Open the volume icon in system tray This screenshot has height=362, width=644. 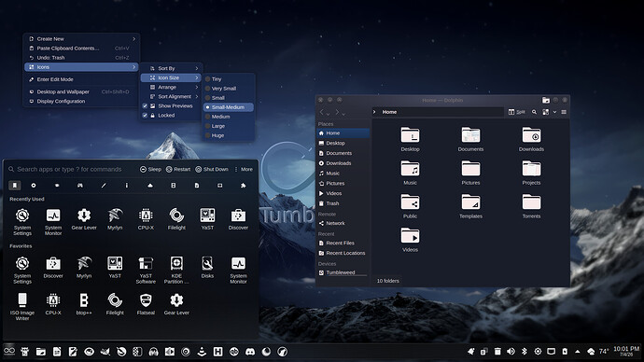click(511, 352)
